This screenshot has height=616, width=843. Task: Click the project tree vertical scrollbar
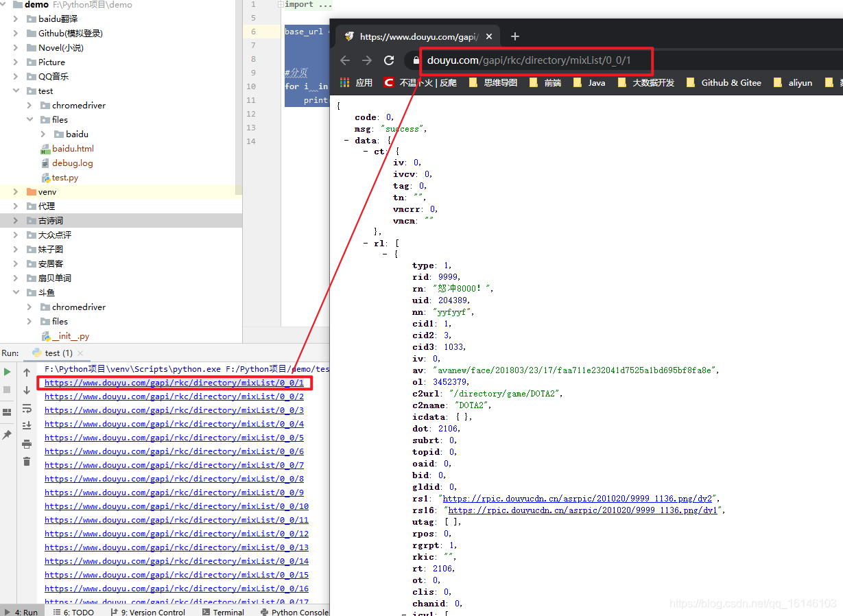click(x=239, y=96)
